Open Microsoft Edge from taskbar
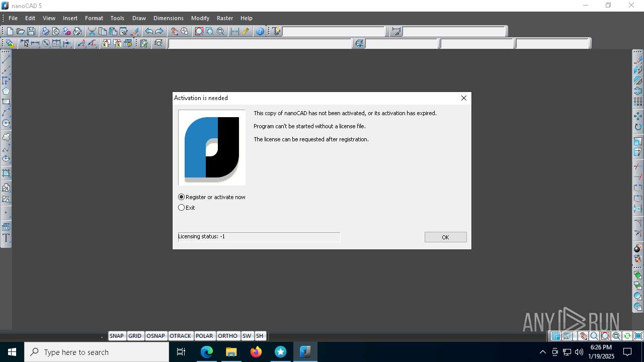This screenshot has width=644, height=362. pos(207,352)
